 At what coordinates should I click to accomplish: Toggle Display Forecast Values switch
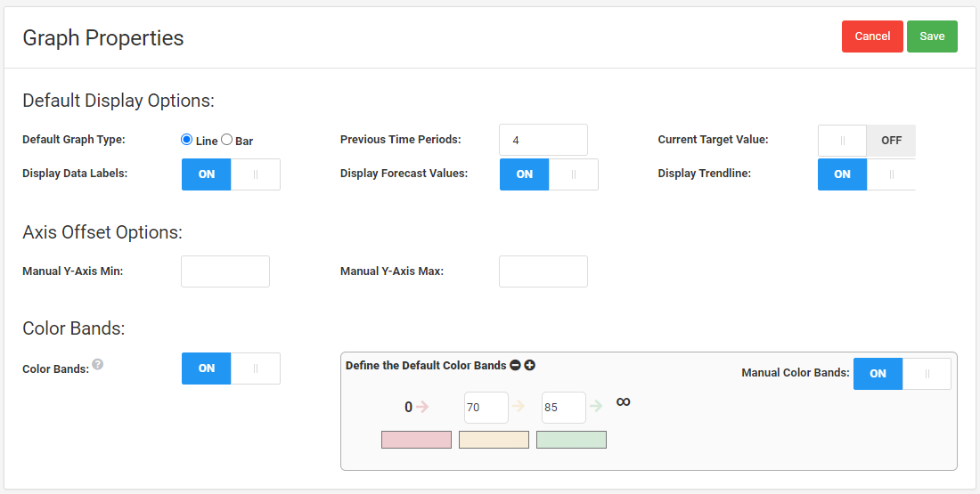pyautogui.click(x=548, y=174)
